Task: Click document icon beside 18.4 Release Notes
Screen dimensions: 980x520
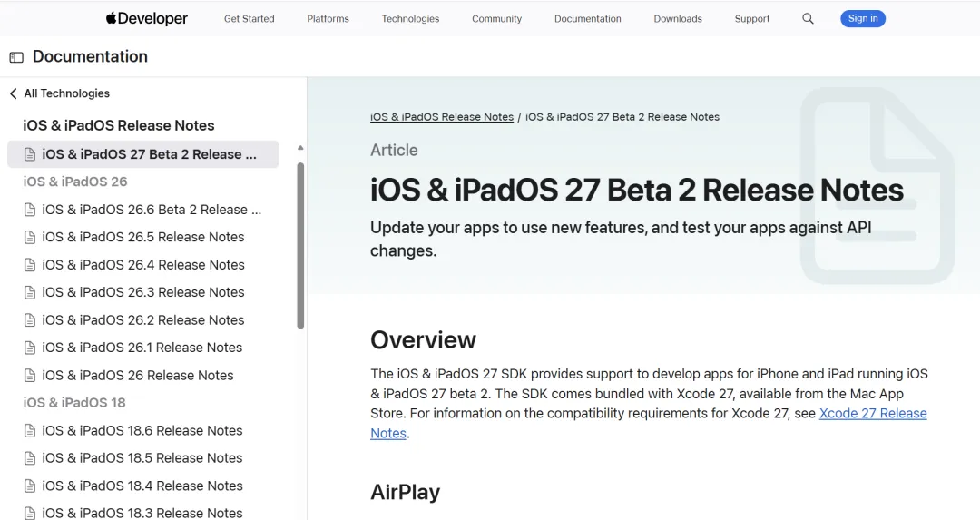Action: click(x=29, y=486)
